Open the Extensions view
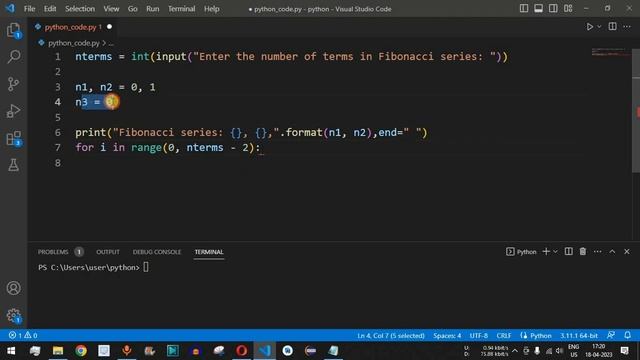Viewport: 640px width, 360px height. click(13, 138)
